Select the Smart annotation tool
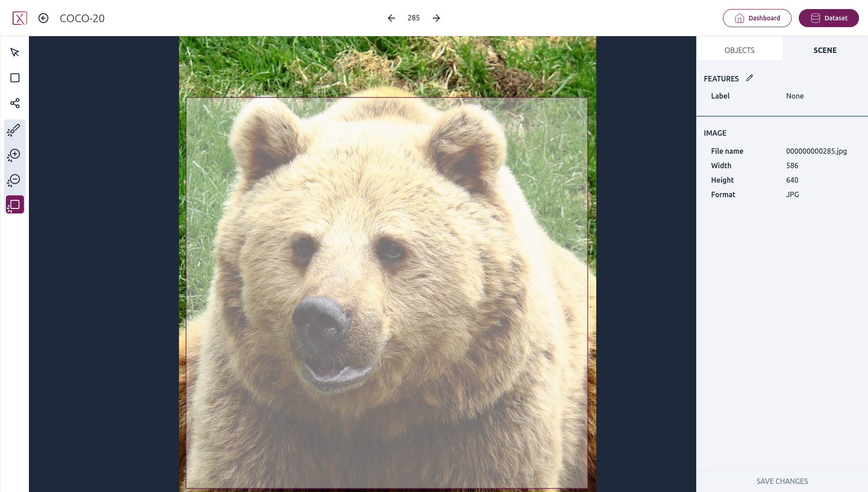Image resolution: width=868 pixels, height=492 pixels. (x=15, y=130)
